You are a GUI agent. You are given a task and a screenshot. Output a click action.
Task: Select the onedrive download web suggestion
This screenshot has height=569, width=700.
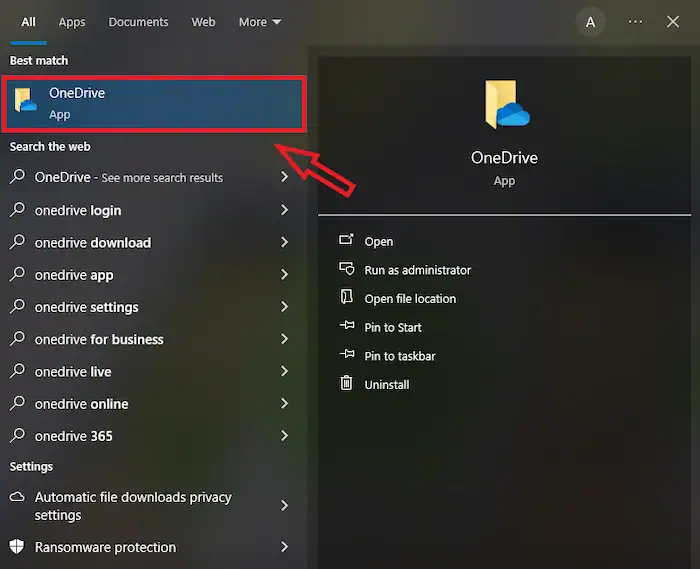(93, 242)
